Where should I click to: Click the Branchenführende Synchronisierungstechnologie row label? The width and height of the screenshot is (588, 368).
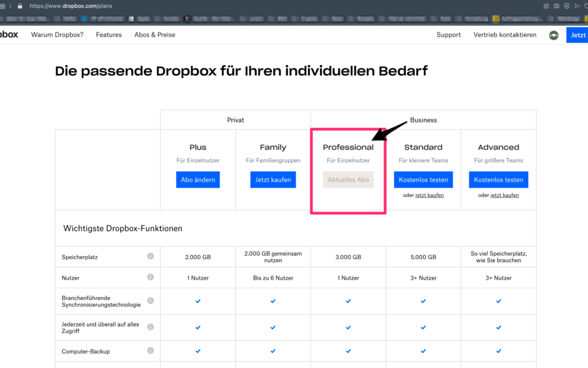coord(101,301)
